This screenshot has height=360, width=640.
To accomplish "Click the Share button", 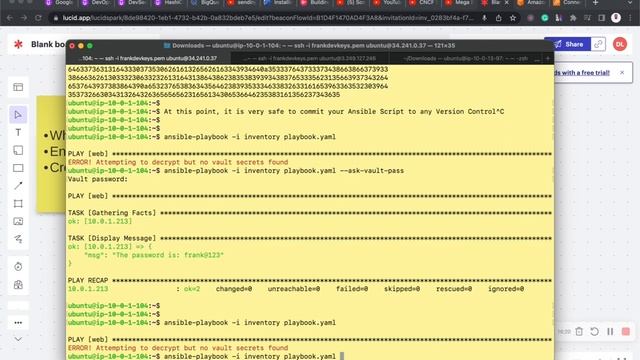I will pyautogui.click(x=568, y=44).
